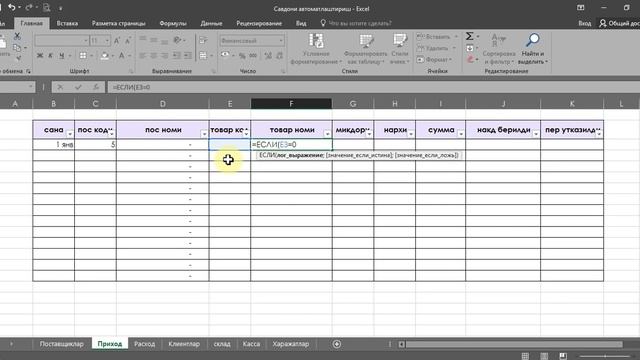Open Сортировка и фильтр menu
This screenshot has height=360, width=640.
point(499,49)
